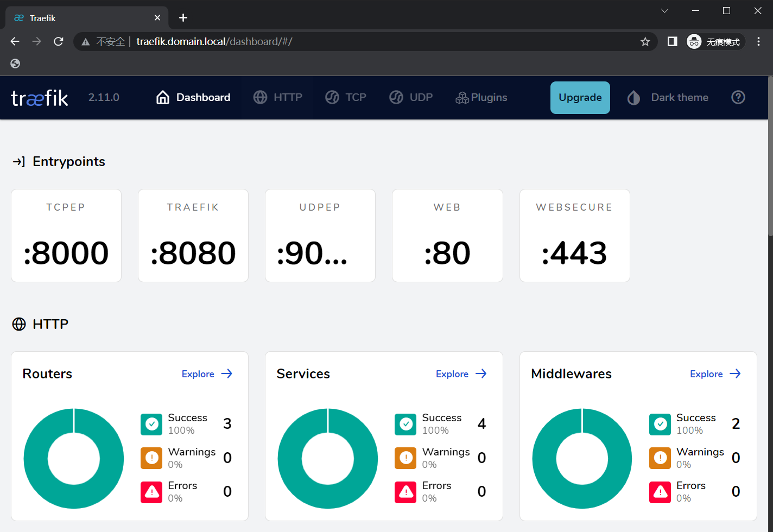This screenshot has height=532, width=773.
Task: Click the Middlewares success count 2
Action: 736,424
